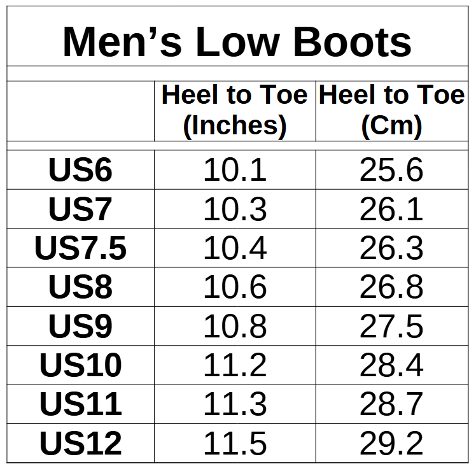Click the Men's Low Boots title
Image resolution: width=476 pixels, height=466 pixels.
237,41
